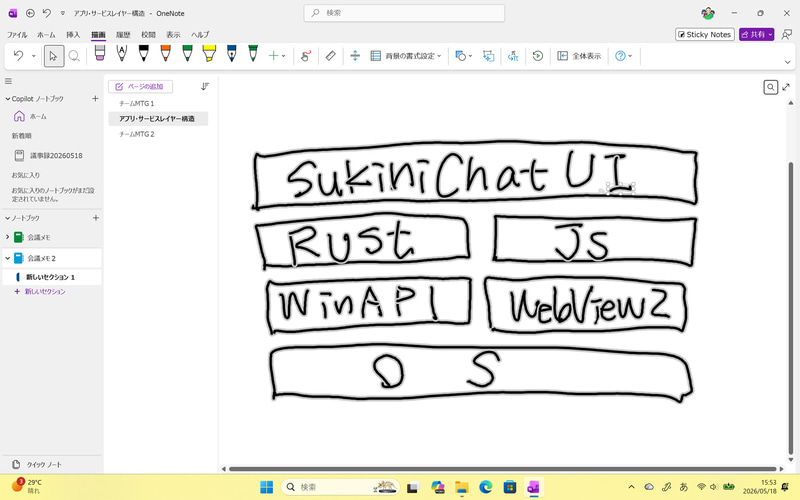800x500 pixels.
Task: Open the help dropdown in ribbon
Action: (x=623, y=56)
